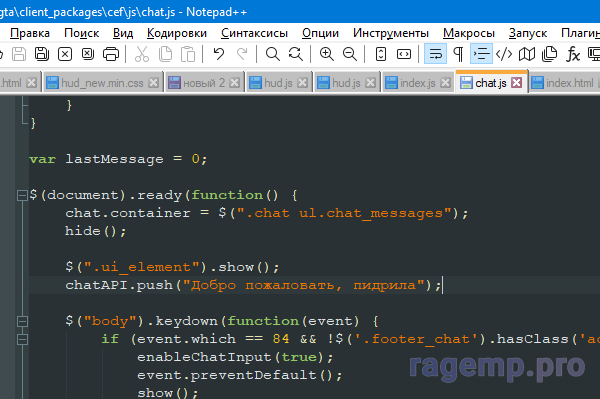600x399 pixels.
Task: Show the Document Map panel
Action: point(527,54)
